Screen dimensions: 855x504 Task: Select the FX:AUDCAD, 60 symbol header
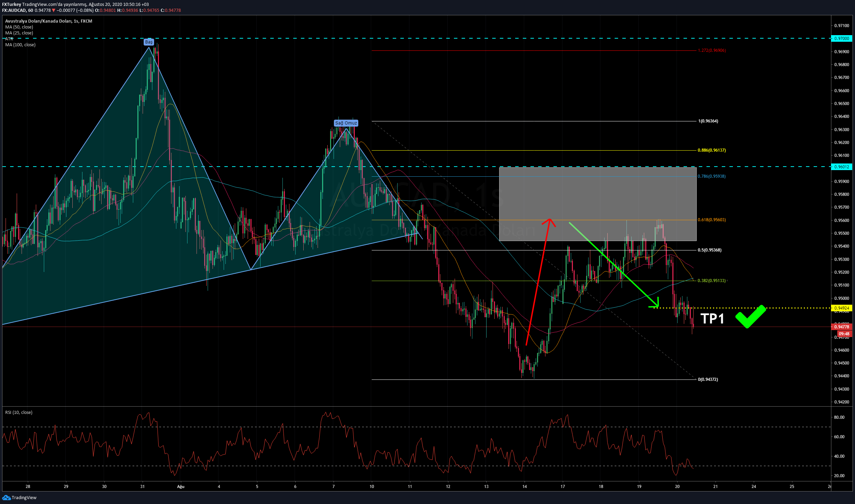17,10
